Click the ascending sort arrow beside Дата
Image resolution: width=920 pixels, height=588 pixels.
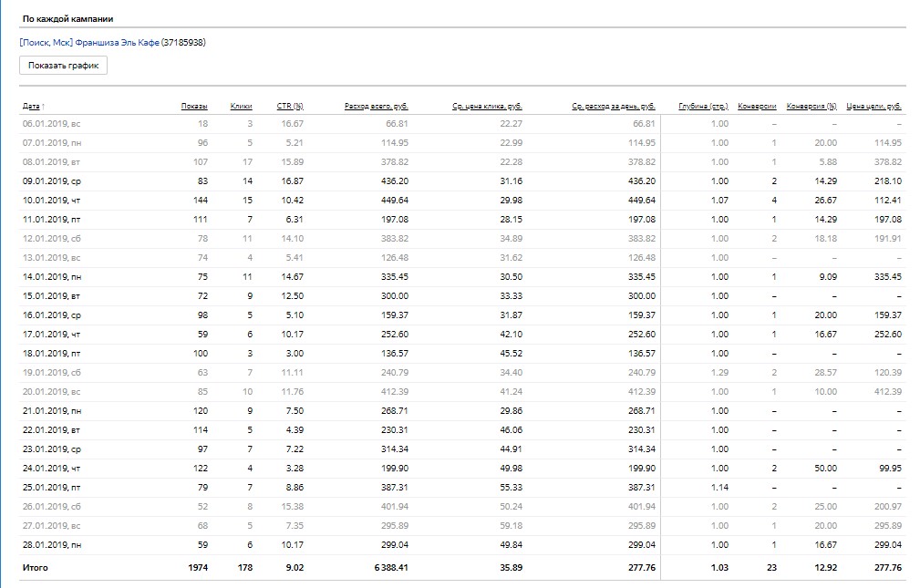pyautogui.click(x=44, y=107)
